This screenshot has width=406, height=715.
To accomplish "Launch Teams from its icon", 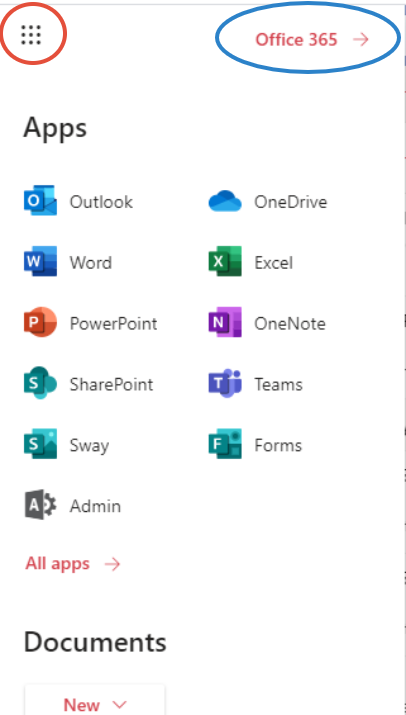I will 225,383.
